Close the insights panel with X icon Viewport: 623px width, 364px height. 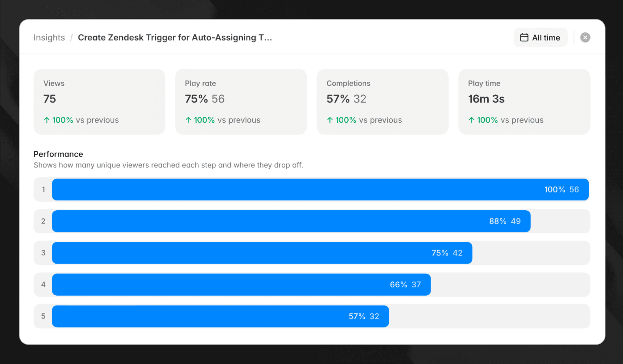click(x=585, y=38)
